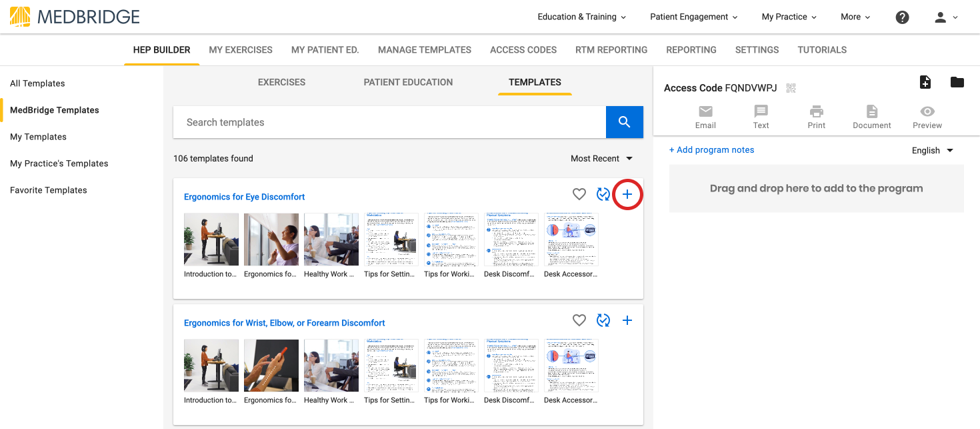Click Introduction thumbnail in Eye Discomfort template
Image resolution: width=980 pixels, height=429 pixels.
tap(211, 240)
